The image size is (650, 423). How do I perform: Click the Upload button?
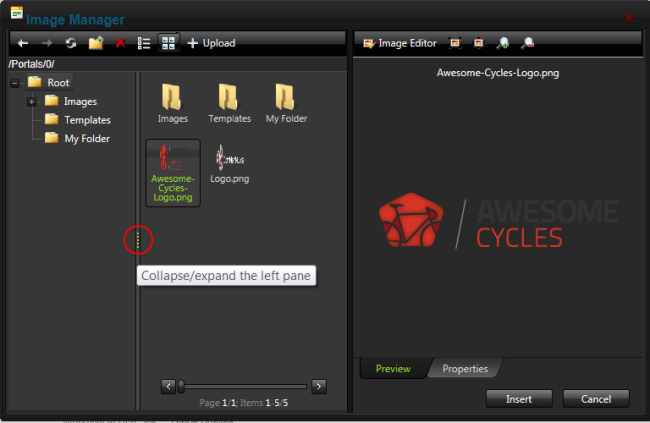[211, 43]
